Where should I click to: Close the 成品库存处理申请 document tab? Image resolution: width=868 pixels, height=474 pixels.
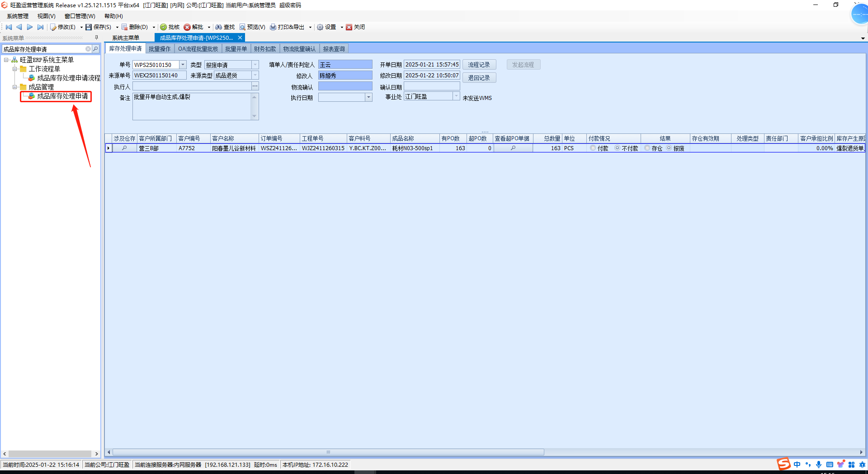240,38
